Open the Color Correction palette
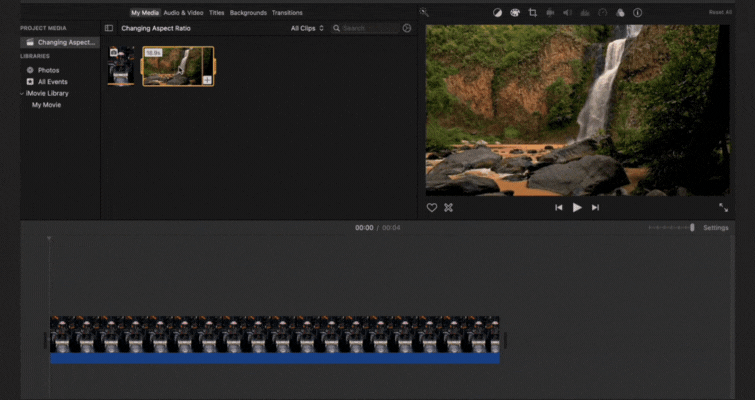 pos(515,13)
